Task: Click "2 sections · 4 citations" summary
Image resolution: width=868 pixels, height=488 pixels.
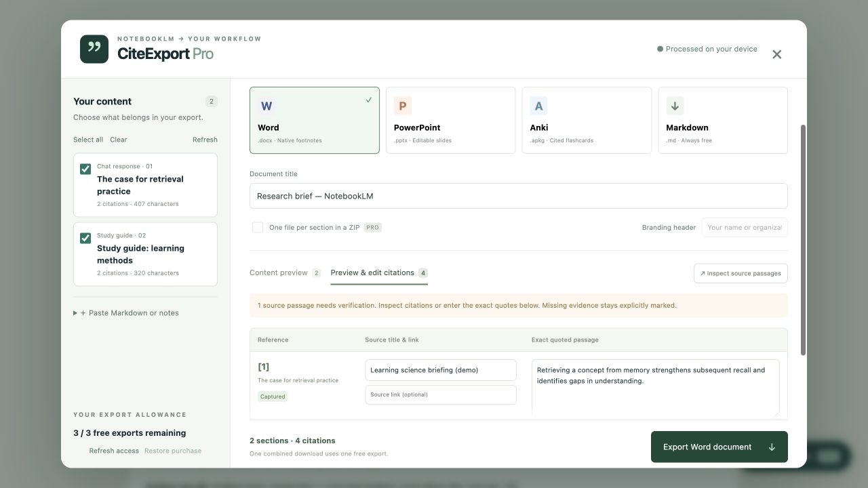Action: coord(292,441)
